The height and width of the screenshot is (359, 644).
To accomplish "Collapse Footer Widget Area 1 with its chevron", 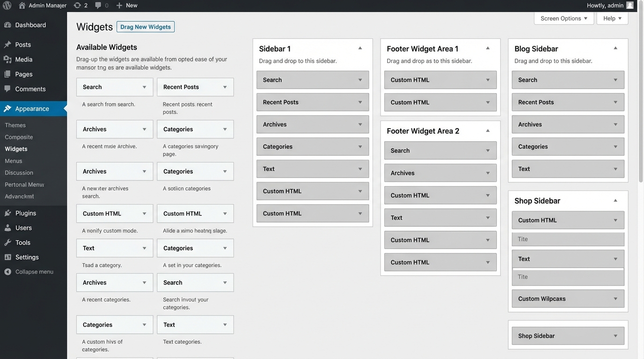I will point(487,48).
